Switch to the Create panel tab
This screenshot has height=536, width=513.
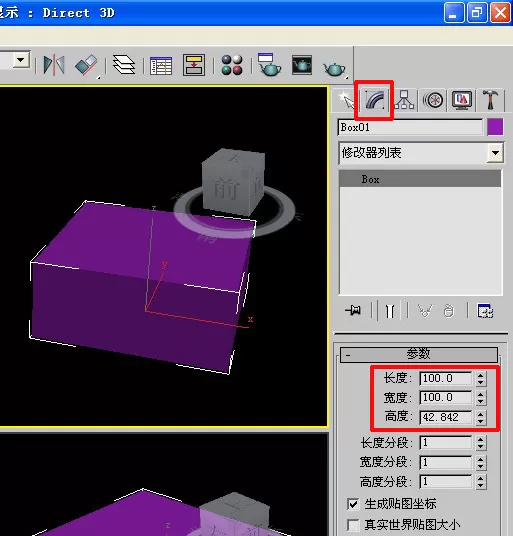(x=346, y=100)
